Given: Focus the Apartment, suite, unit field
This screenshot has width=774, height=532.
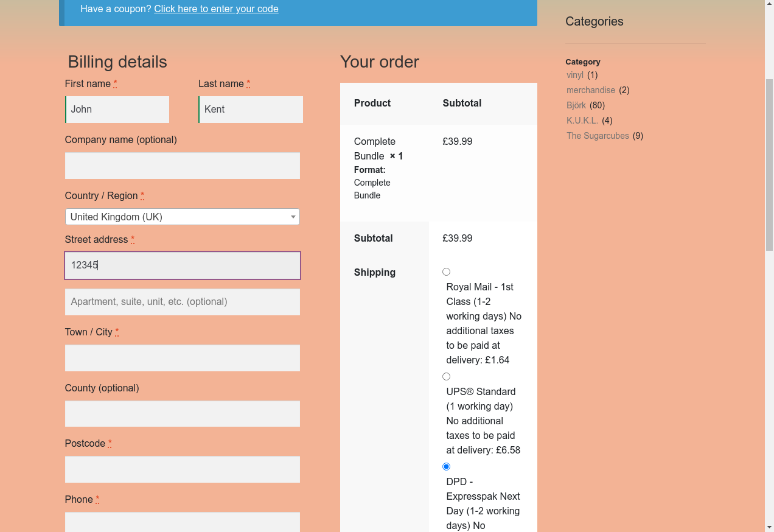Looking at the screenshot, I should point(183,302).
